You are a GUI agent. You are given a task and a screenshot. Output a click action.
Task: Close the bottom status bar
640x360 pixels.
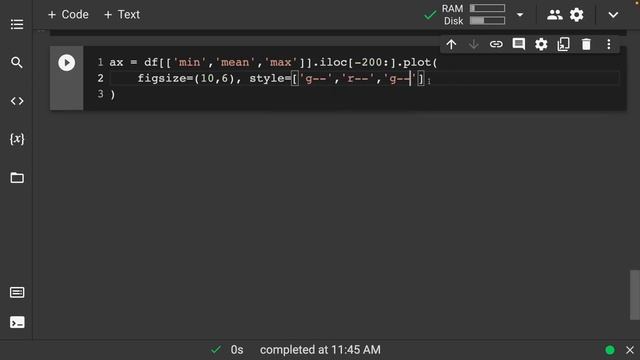click(x=630, y=350)
